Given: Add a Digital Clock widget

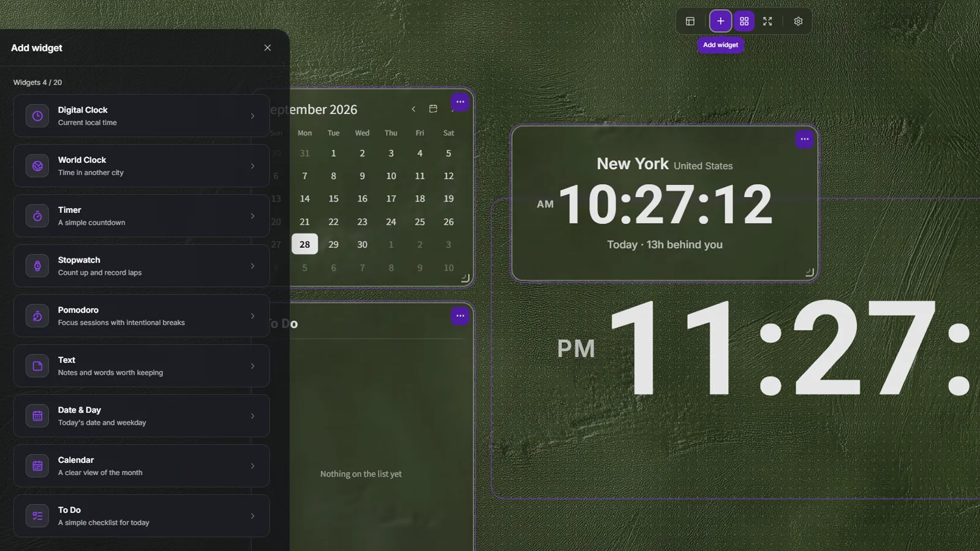Looking at the screenshot, I should [141, 116].
